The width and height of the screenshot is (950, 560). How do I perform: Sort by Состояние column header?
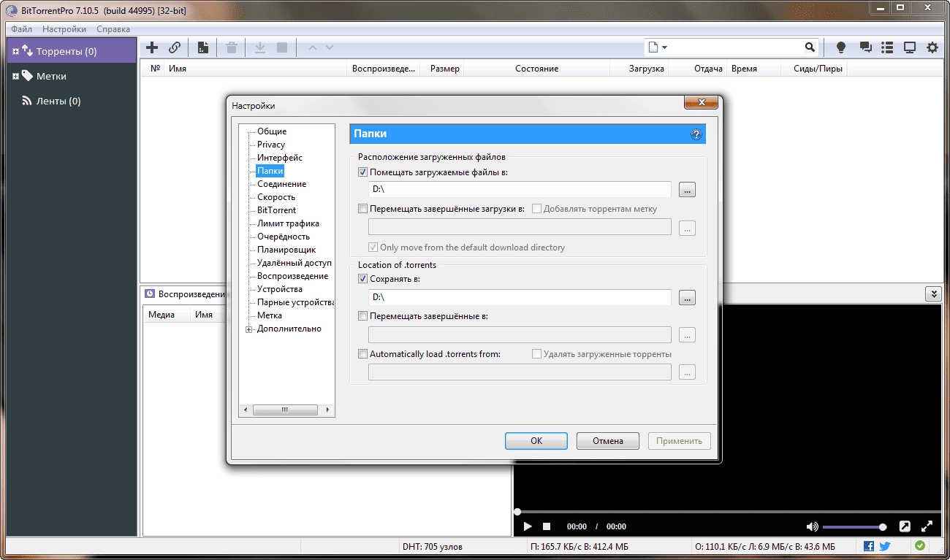pos(536,69)
